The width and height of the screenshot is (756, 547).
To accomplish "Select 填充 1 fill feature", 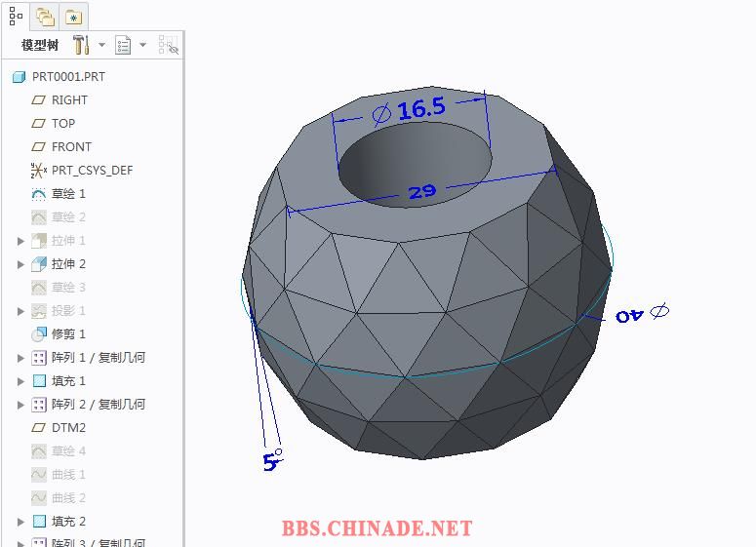I will (68, 381).
